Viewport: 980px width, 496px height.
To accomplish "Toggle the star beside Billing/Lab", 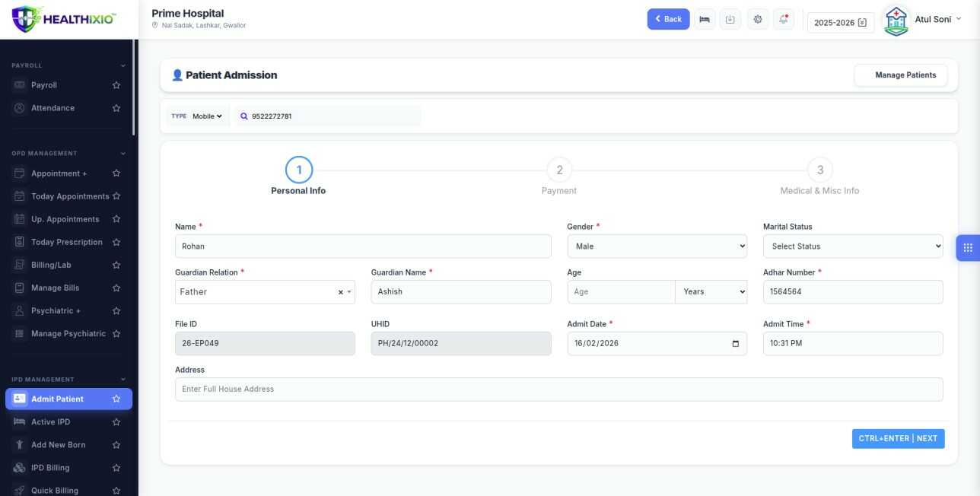I will click(116, 265).
